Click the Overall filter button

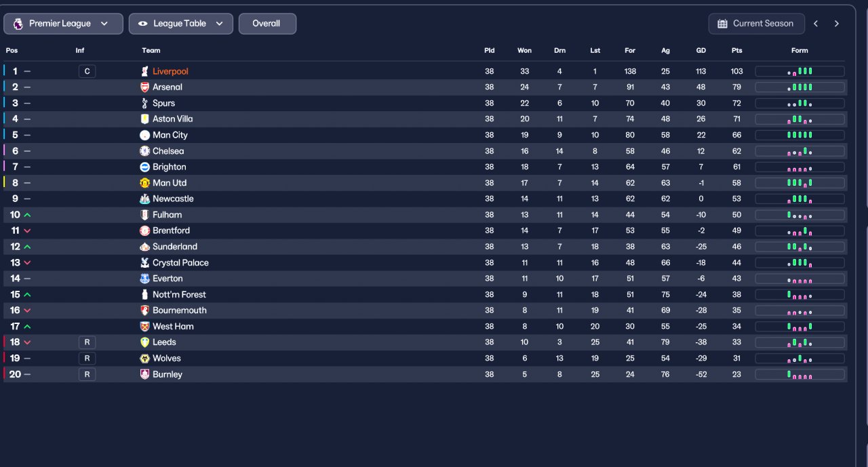coord(267,24)
